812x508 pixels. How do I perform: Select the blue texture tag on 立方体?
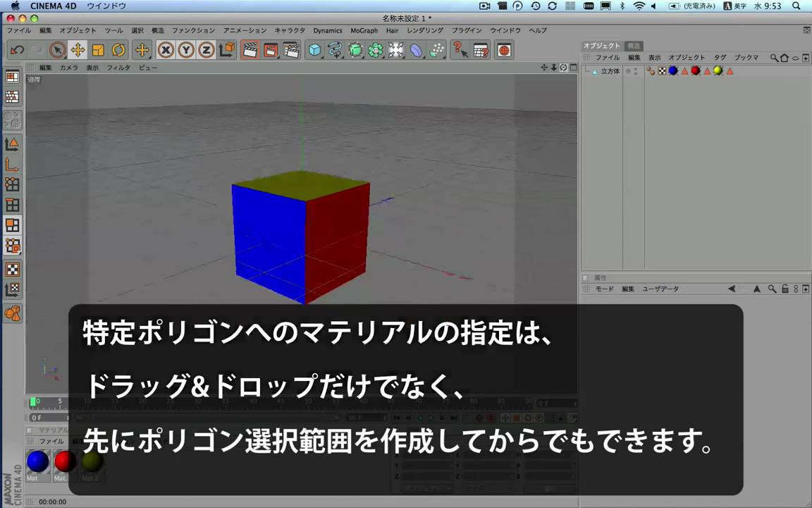673,71
